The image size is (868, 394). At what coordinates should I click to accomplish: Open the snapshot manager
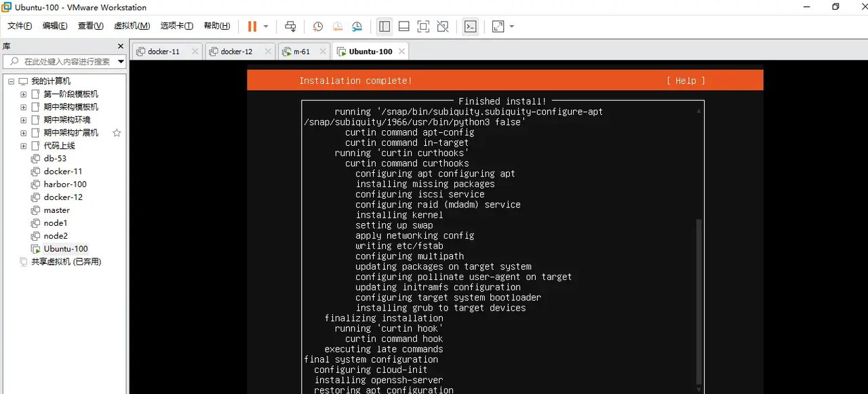pyautogui.click(x=357, y=26)
